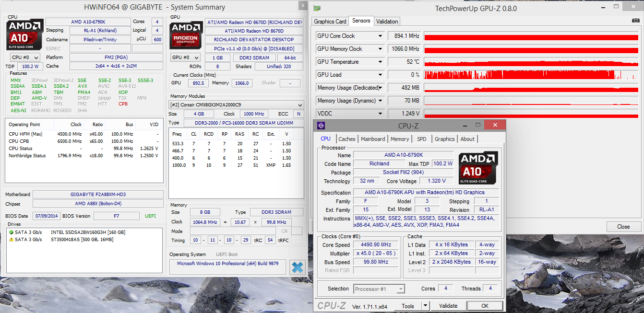Click the RICHLAND DEVASTATOR DESKTOP field

254,40
